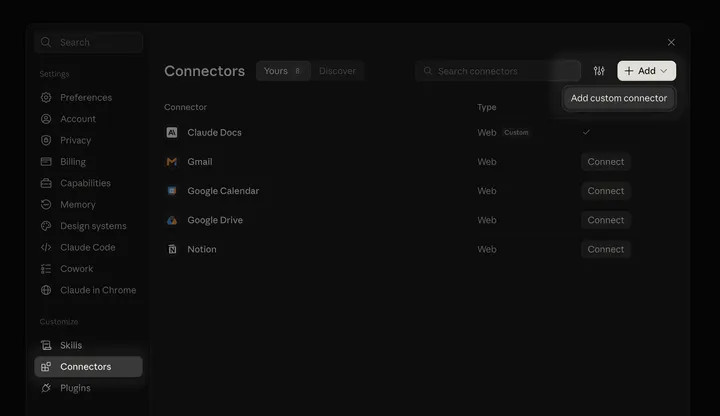This screenshot has height=416, width=720.
Task: Choose Add custom connector
Action: 619,98
